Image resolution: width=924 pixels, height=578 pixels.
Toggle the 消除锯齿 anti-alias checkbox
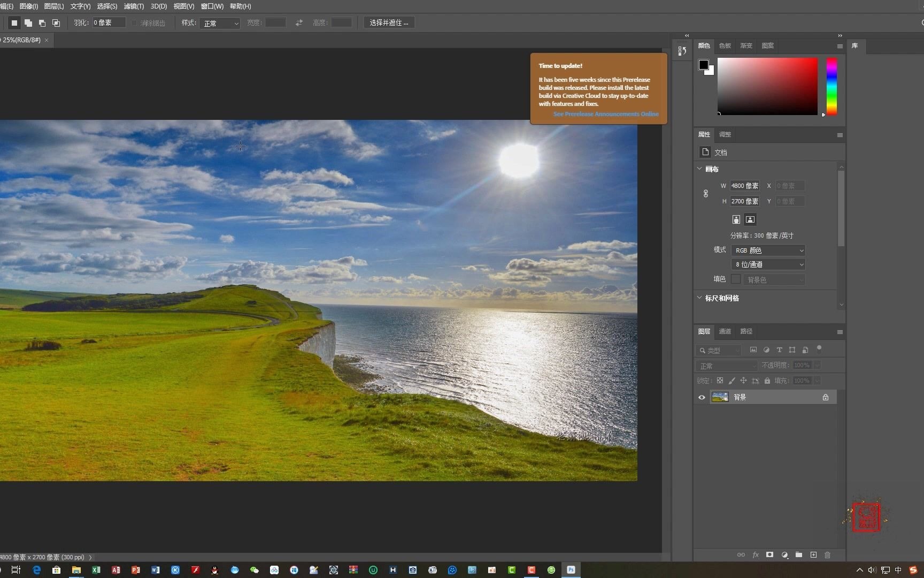(x=134, y=23)
